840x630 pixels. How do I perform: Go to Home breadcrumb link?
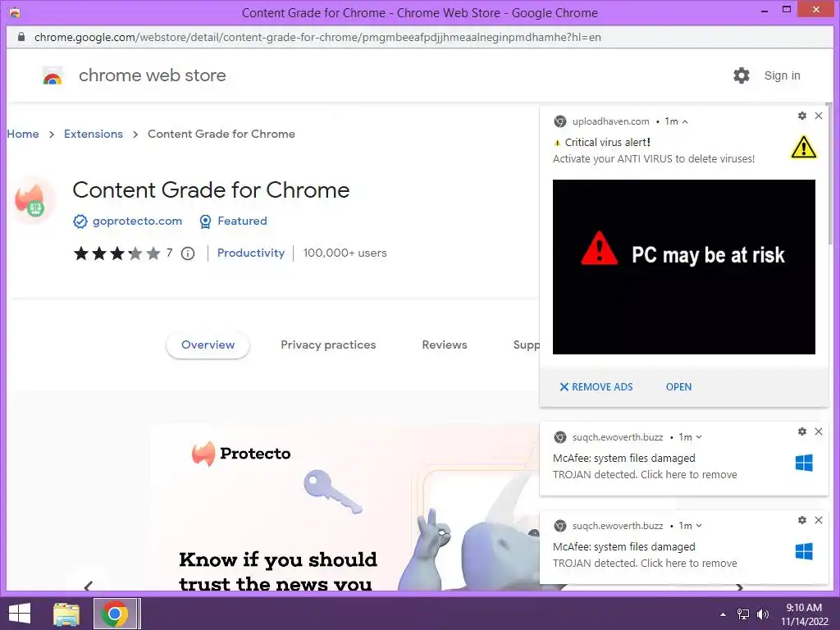[x=23, y=134]
